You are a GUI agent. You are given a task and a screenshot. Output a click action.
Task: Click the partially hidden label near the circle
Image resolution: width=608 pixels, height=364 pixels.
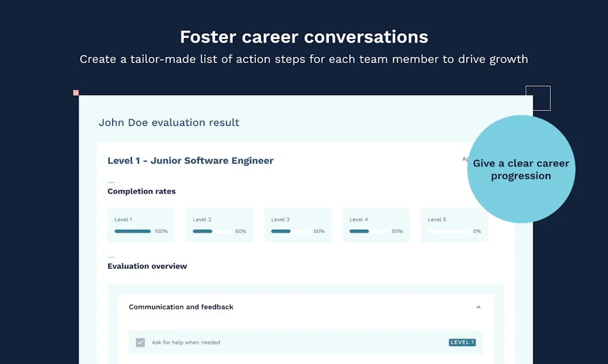click(x=465, y=159)
